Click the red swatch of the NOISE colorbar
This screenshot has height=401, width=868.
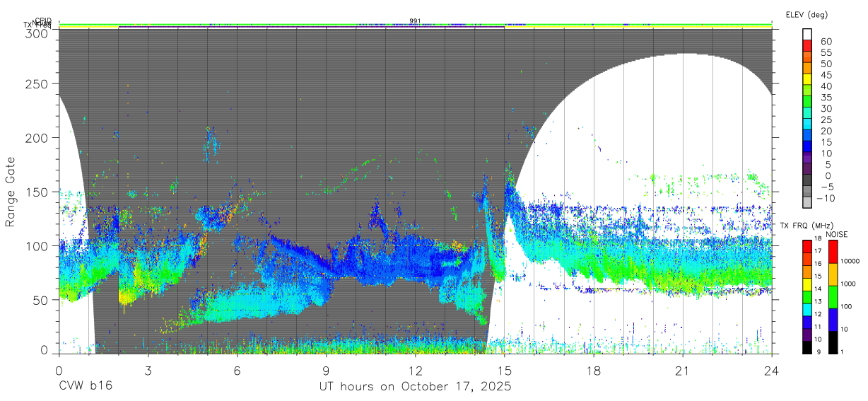[x=833, y=252]
